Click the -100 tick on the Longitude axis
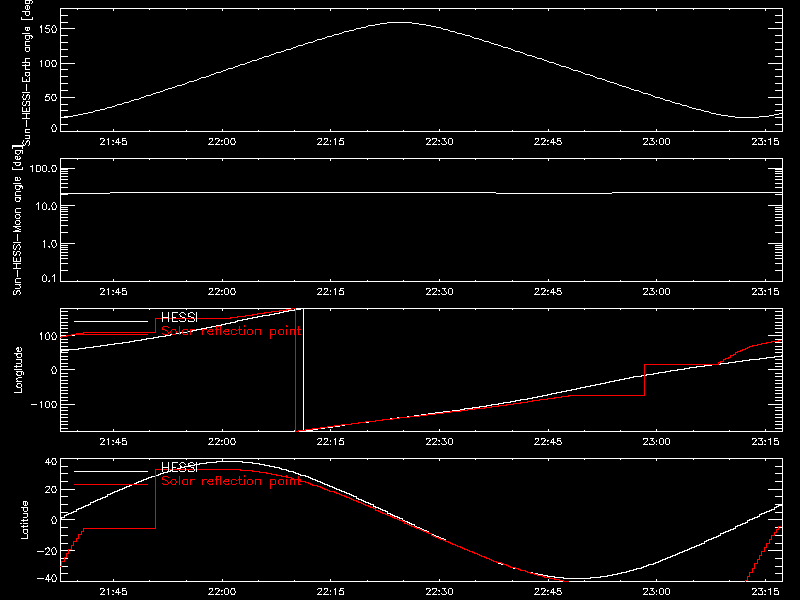The height and width of the screenshot is (600, 800). click(45, 404)
